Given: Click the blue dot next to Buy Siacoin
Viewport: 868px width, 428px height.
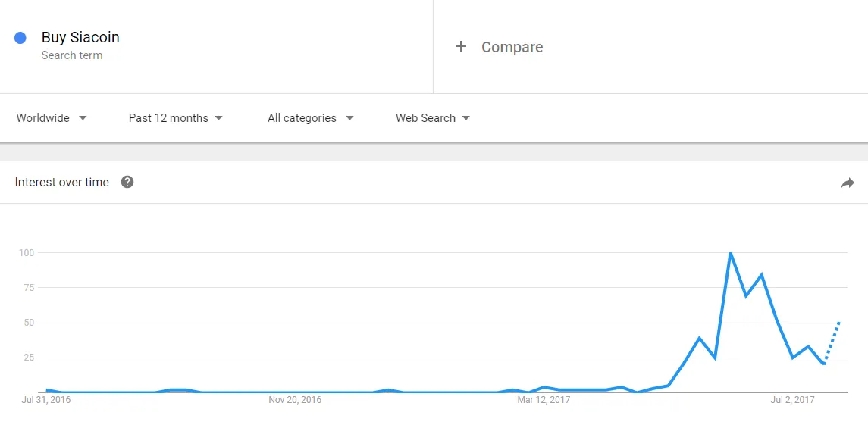Looking at the screenshot, I should point(20,38).
